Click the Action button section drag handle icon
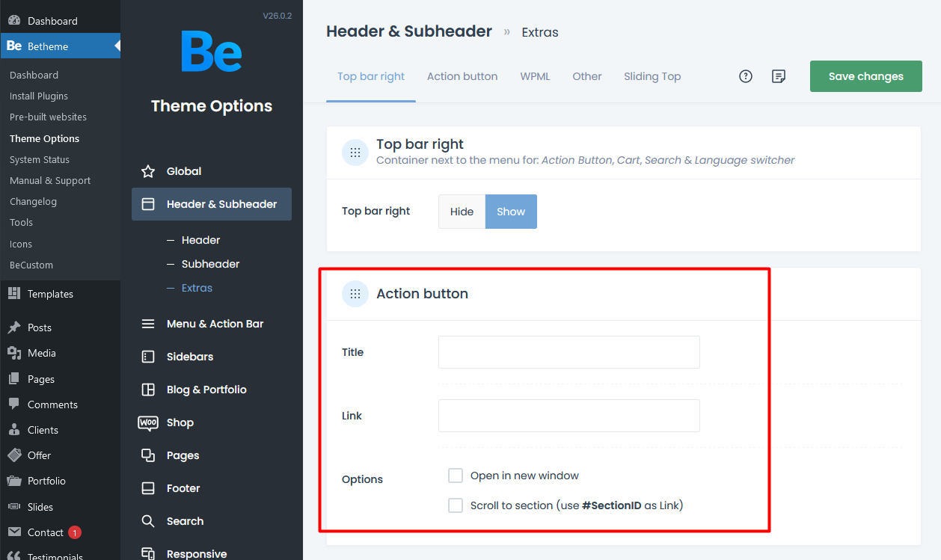Viewport: 941px width, 560px height. [355, 294]
